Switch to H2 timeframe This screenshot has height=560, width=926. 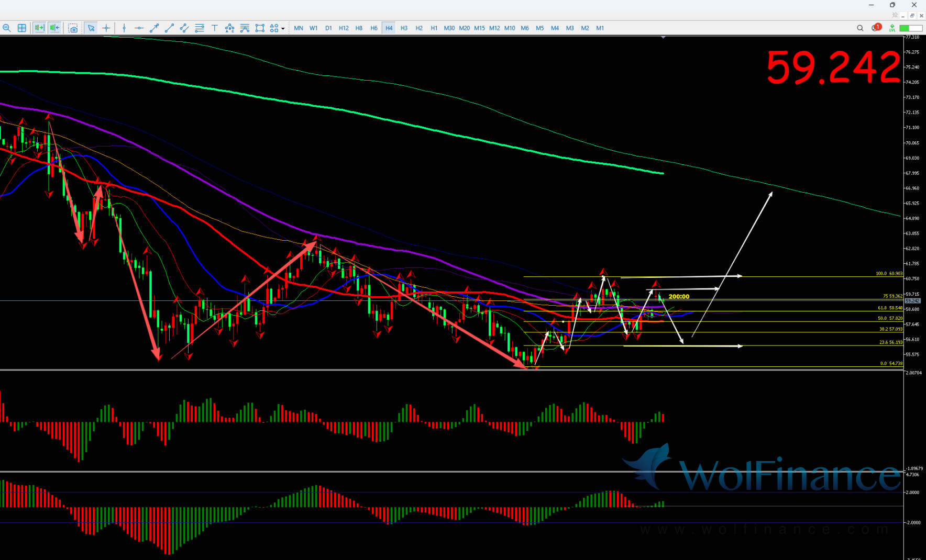[419, 28]
